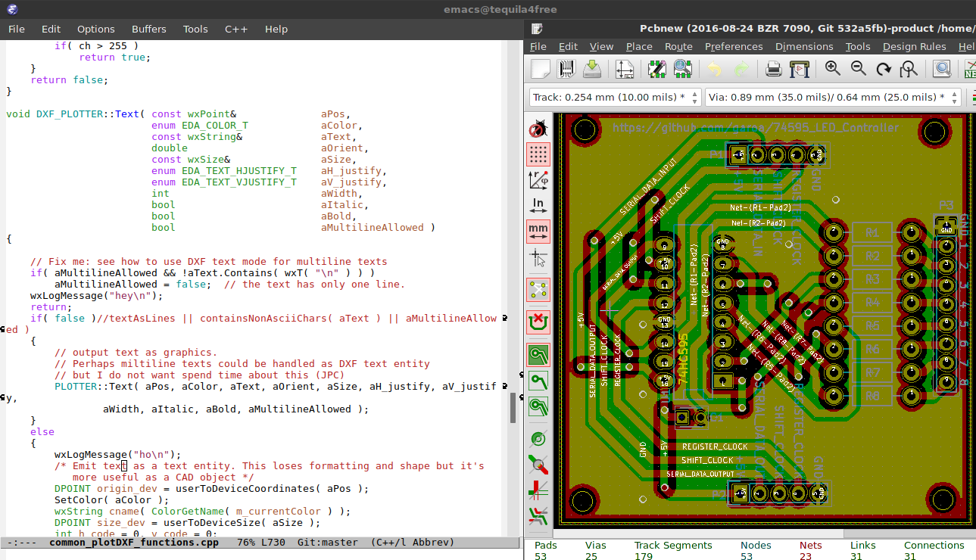The image size is (976, 560).
Task: Click (C++/l Abbrev) mode indicator
Action: [x=413, y=543]
